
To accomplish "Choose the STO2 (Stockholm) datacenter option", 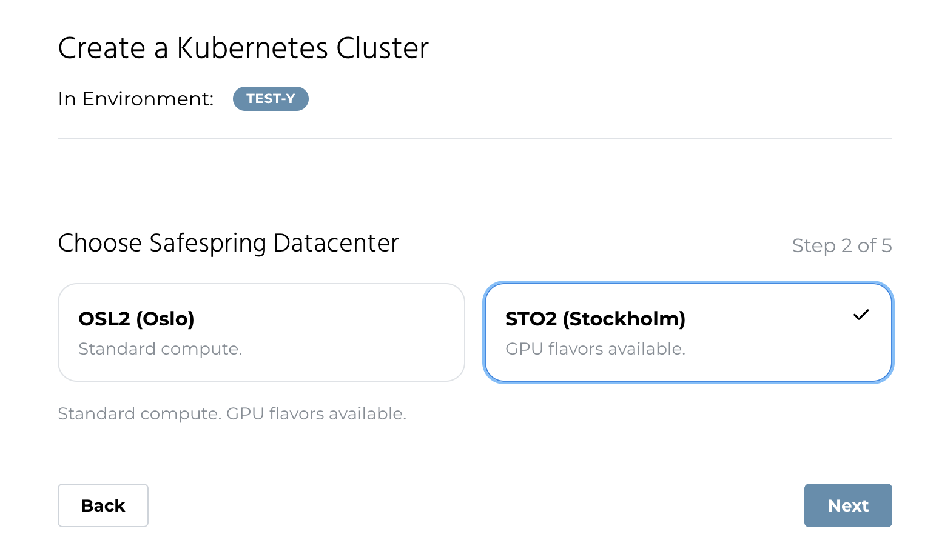I will 688,332.
